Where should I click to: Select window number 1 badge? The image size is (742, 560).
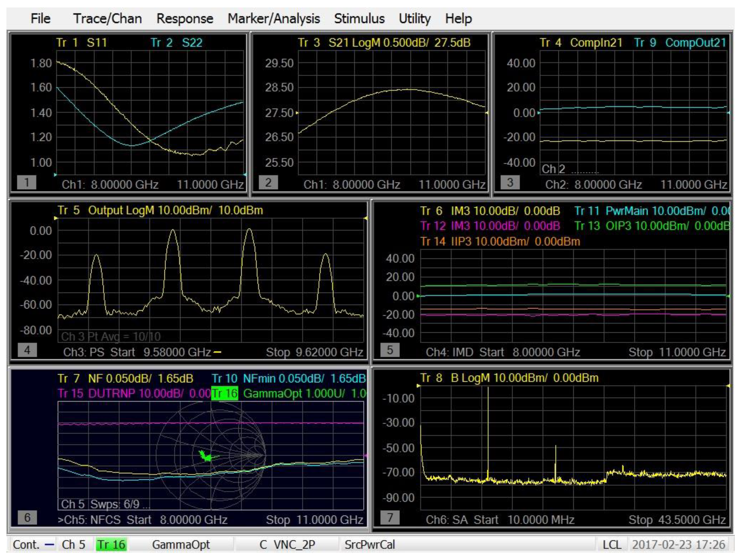point(26,182)
